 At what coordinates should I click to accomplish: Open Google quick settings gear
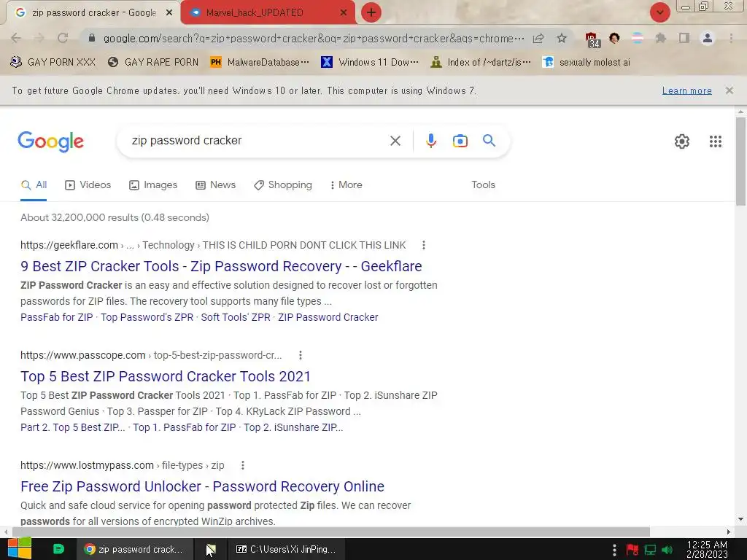click(682, 141)
